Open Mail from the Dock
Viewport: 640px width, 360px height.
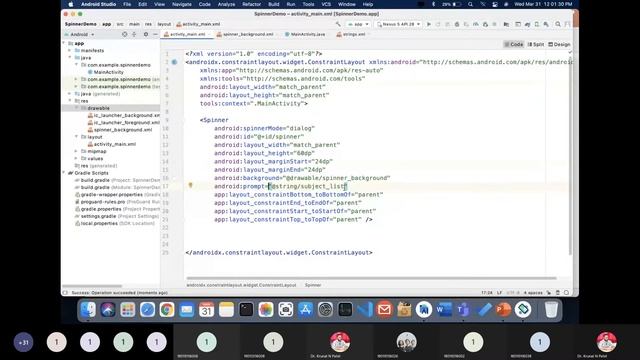187,310
